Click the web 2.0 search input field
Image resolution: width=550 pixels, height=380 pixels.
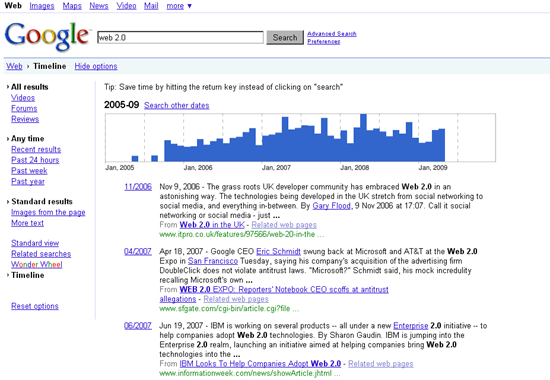coord(180,38)
